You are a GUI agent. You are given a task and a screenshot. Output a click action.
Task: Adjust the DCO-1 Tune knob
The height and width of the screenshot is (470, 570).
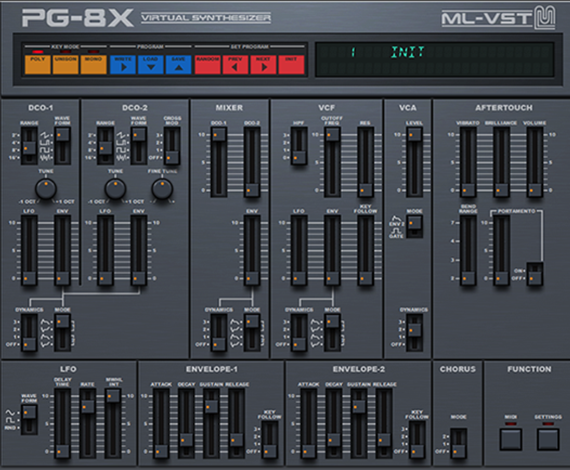click(x=46, y=189)
